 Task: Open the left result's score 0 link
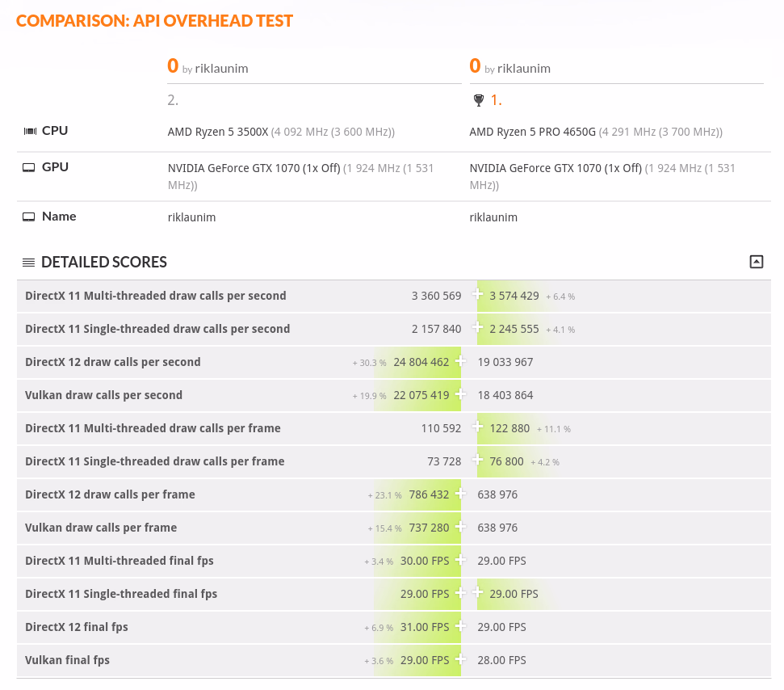173,66
